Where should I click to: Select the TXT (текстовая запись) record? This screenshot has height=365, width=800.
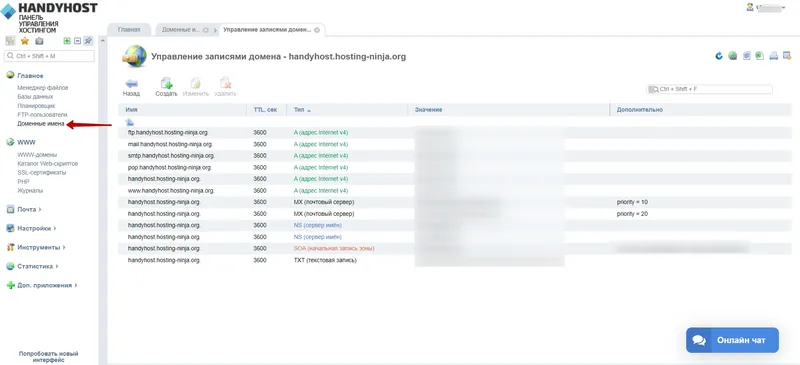click(x=455, y=260)
